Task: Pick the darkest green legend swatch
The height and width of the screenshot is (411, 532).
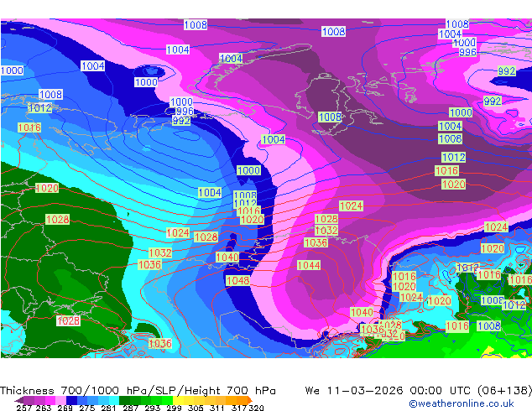Action: click(124, 400)
